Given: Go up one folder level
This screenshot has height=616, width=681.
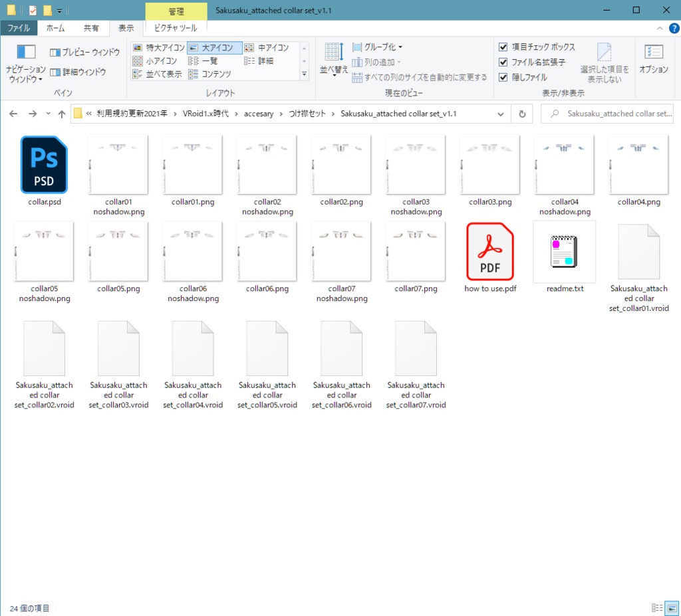Looking at the screenshot, I should [62, 114].
